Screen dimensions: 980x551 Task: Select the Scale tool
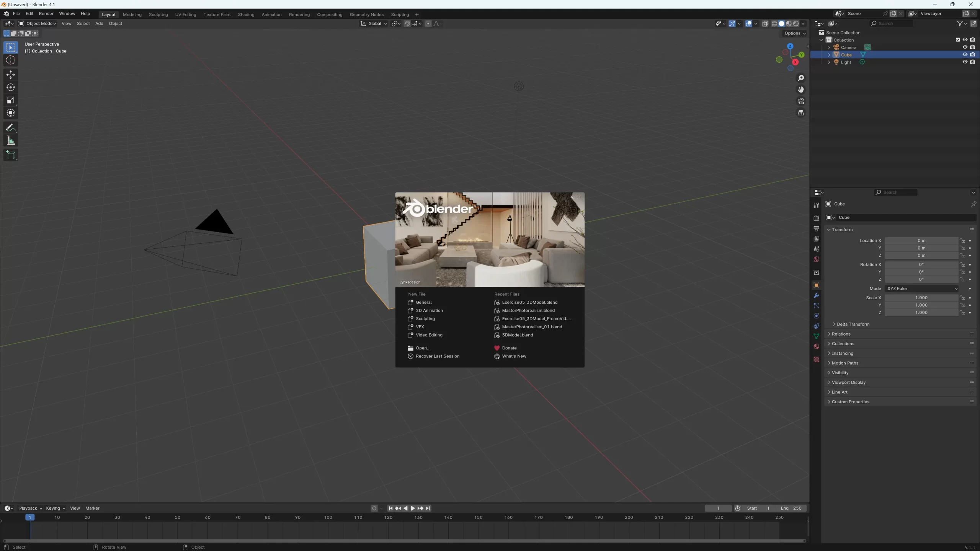point(11,100)
